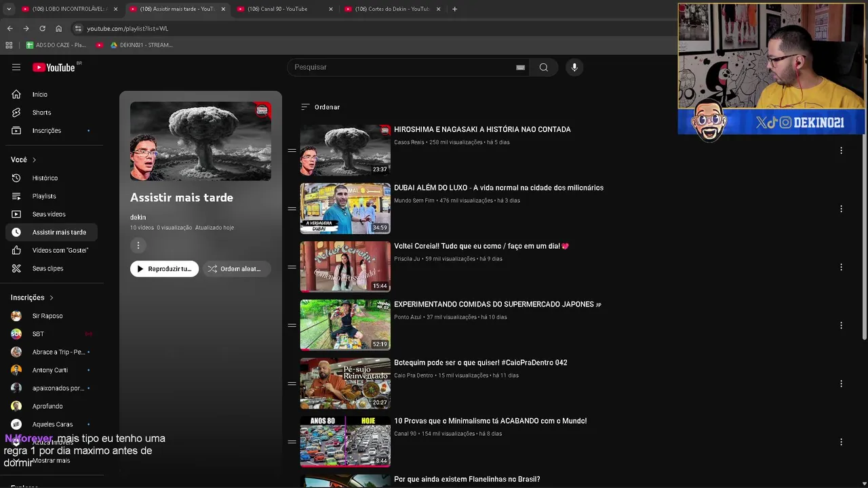Open Hiroshima e Nagasaki video thumbnail

345,150
